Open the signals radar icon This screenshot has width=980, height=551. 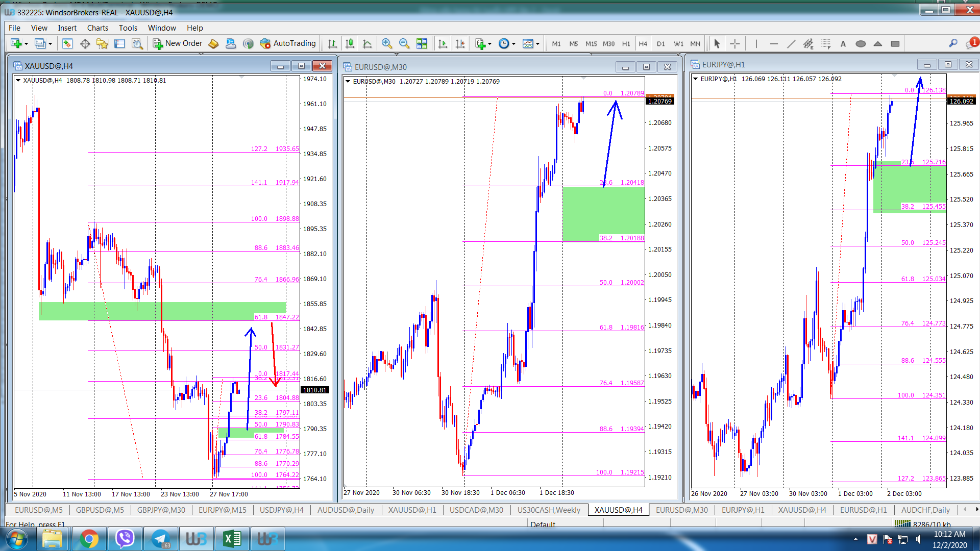pyautogui.click(x=248, y=44)
